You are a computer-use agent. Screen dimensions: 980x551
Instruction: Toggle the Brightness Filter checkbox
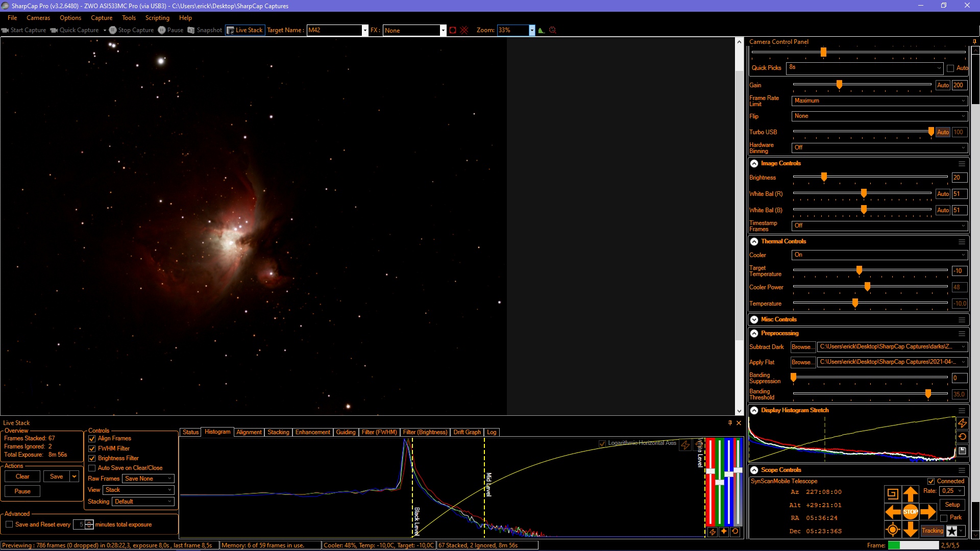point(92,458)
